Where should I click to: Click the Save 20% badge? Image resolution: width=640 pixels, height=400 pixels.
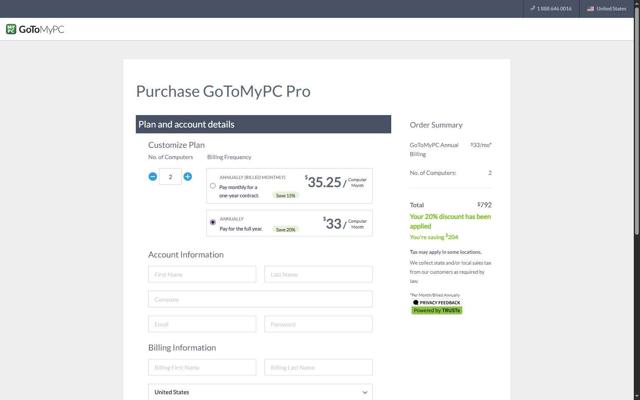pos(285,229)
